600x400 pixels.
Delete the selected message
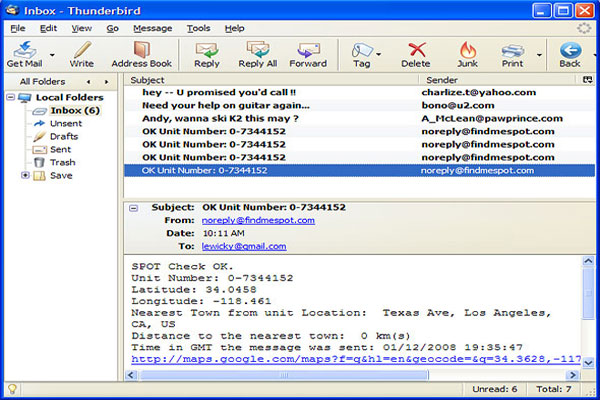[x=416, y=54]
